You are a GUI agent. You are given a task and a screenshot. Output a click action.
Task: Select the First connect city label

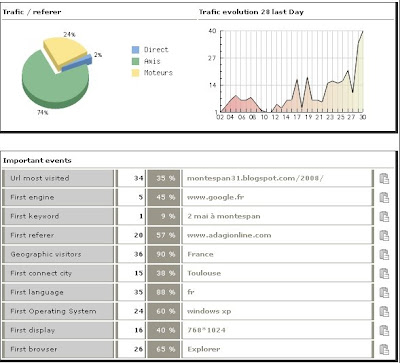click(41, 273)
